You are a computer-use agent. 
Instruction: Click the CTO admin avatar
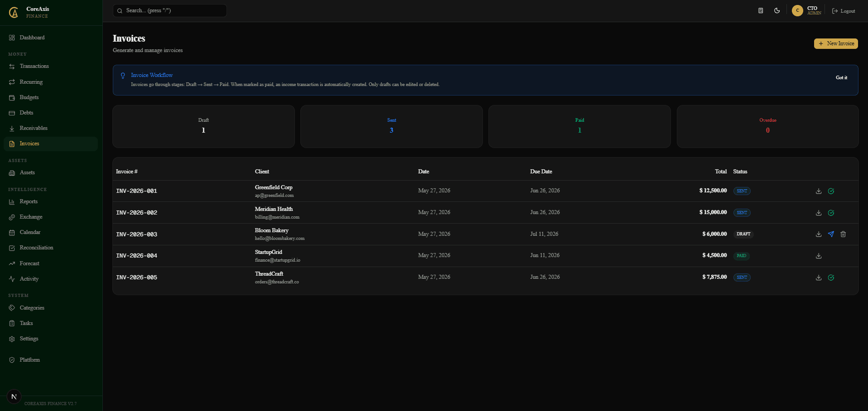797,10
